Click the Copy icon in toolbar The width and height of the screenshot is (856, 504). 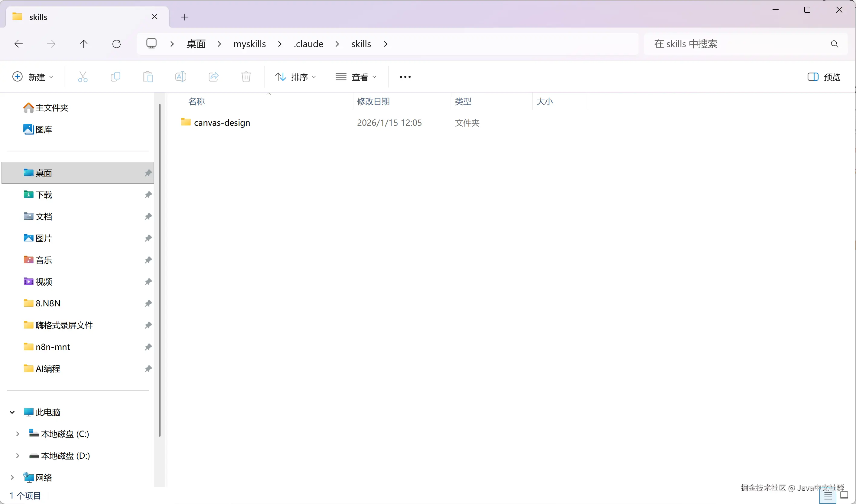click(x=115, y=77)
